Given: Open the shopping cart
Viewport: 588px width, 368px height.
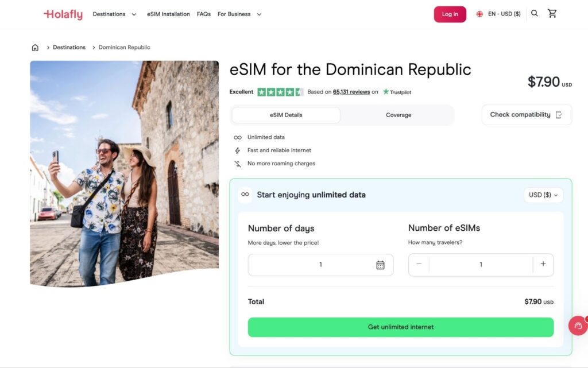Looking at the screenshot, I should pos(552,14).
